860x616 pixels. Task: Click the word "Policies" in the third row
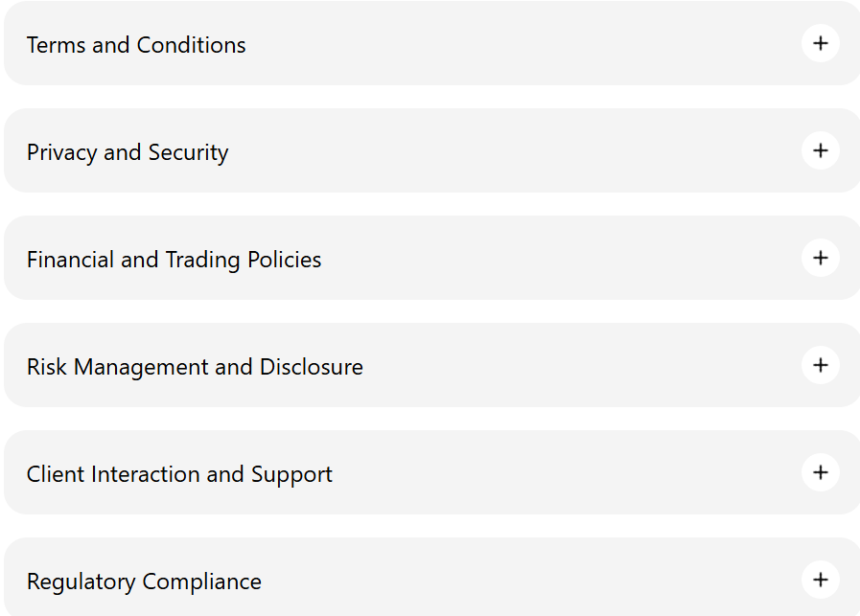click(284, 260)
